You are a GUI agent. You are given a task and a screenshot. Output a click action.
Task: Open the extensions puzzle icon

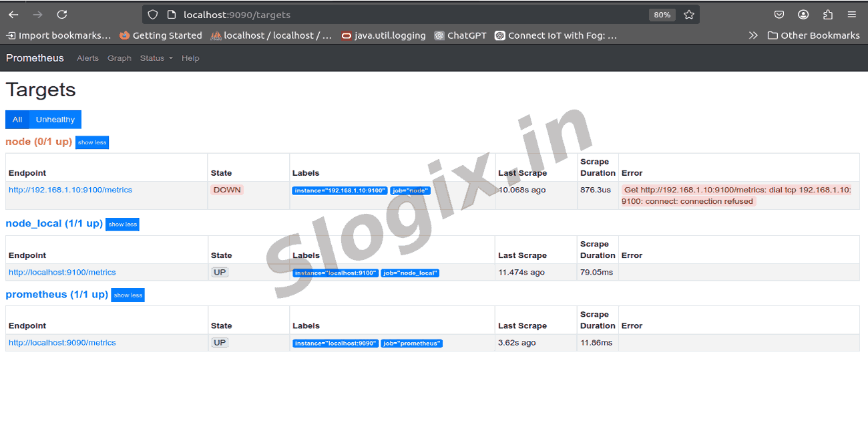[828, 15]
